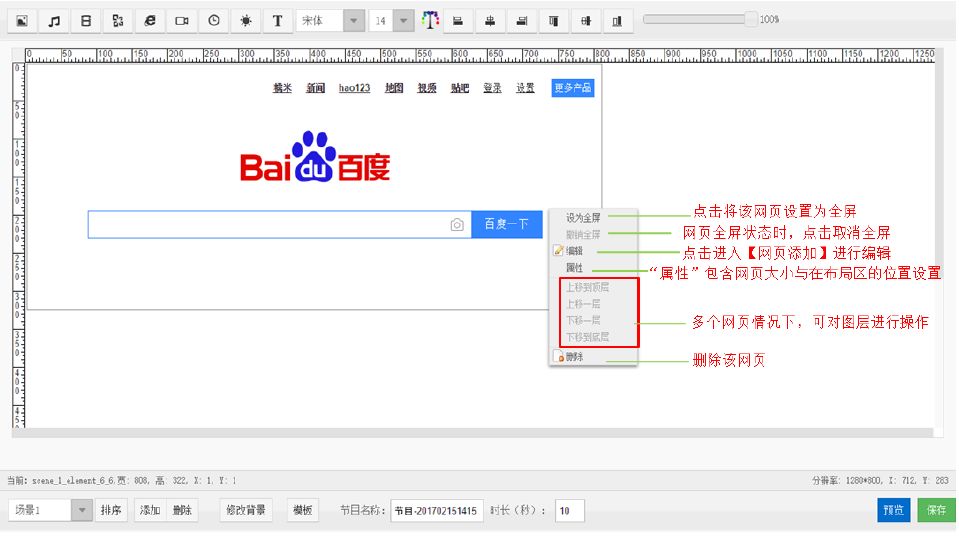Open the hao123 link
This screenshot has width=959, height=537.
354,88
